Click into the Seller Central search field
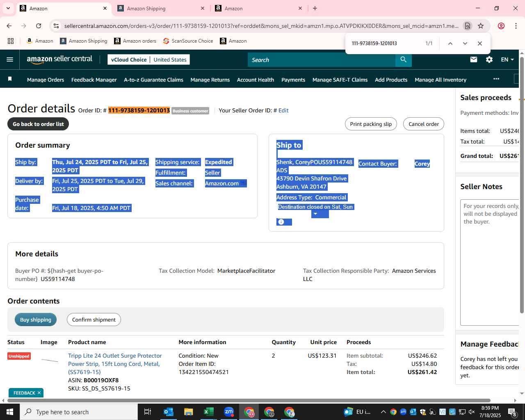Image resolution: width=525 pixels, height=420 pixels. 322,59
